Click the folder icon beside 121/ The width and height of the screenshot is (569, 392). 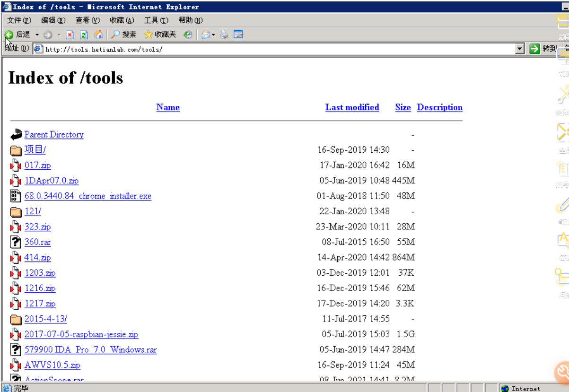(16, 212)
